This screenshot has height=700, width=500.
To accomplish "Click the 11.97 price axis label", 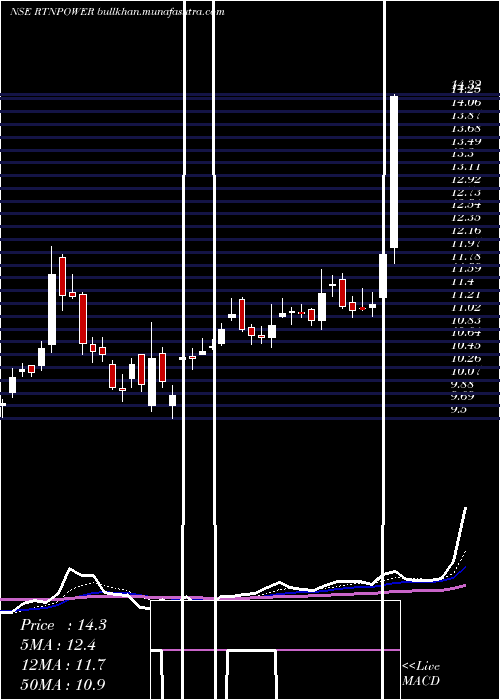I will pyautogui.click(x=466, y=244).
